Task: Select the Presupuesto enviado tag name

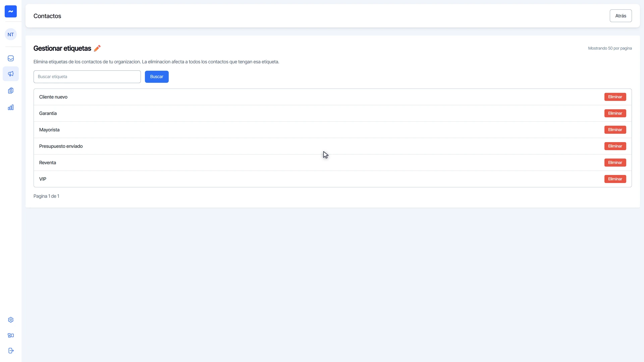Action: (x=61, y=146)
